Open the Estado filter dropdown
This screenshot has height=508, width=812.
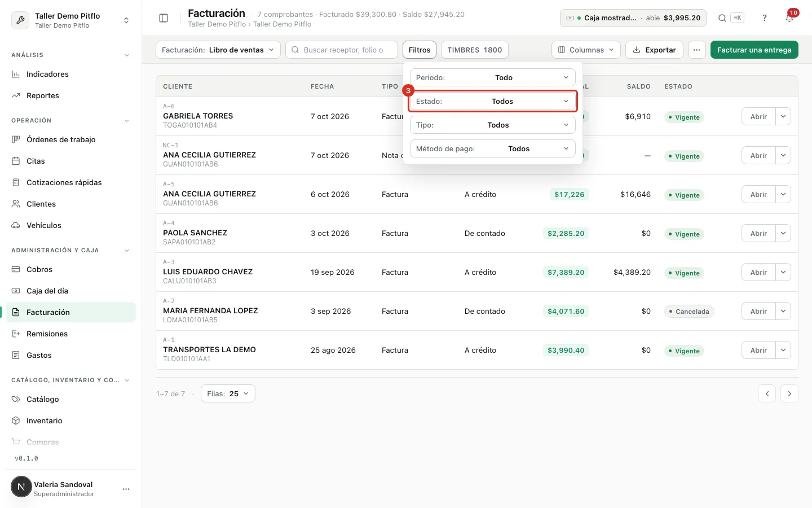coord(493,101)
